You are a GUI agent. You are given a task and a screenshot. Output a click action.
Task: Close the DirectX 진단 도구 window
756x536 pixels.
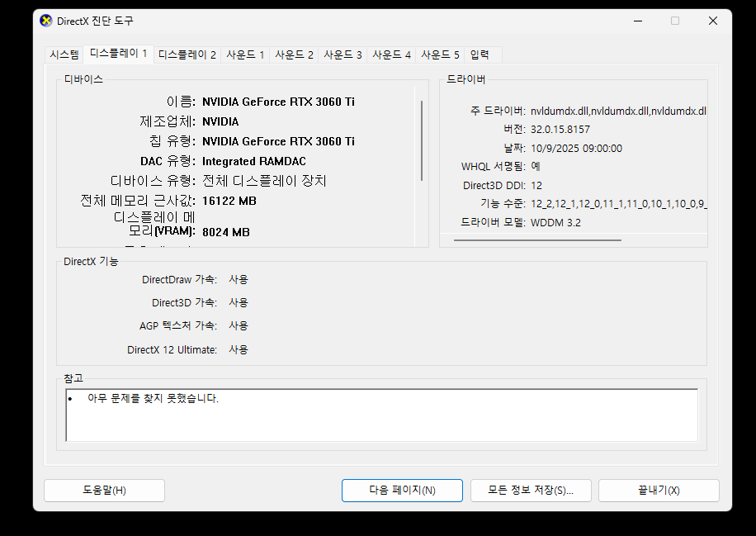(x=712, y=21)
